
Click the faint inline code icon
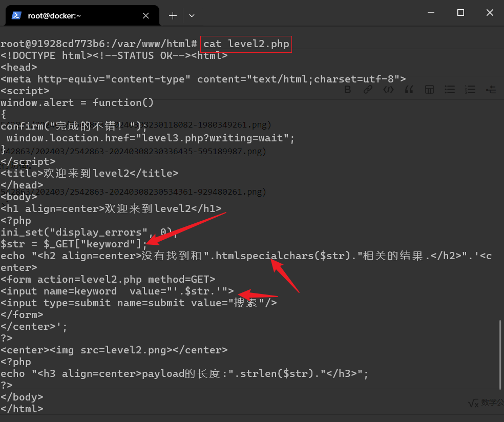coord(388,89)
